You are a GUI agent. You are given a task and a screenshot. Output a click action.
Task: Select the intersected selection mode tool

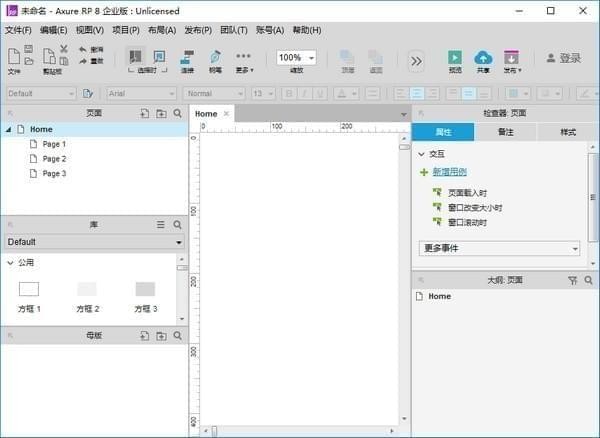(135, 57)
